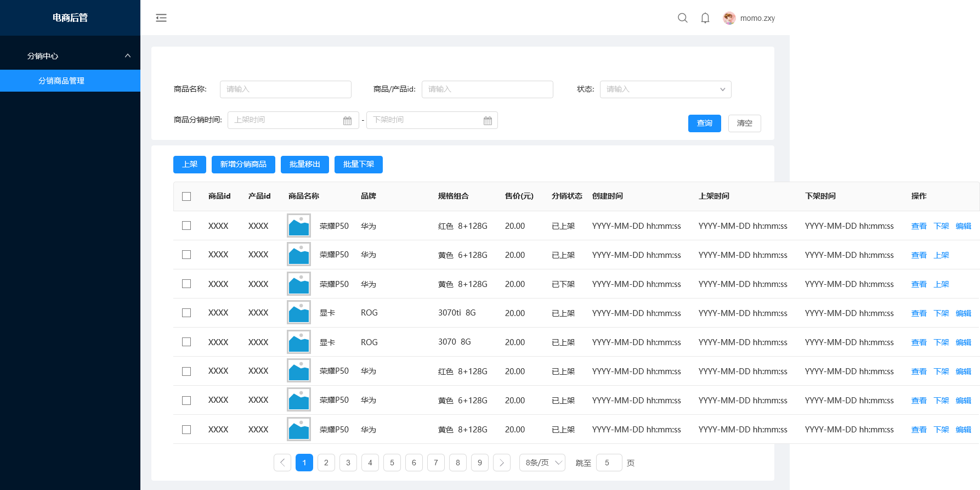This screenshot has width=980, height=490.
Task: Click the 创建时间 column header
Action: (608, 196)
